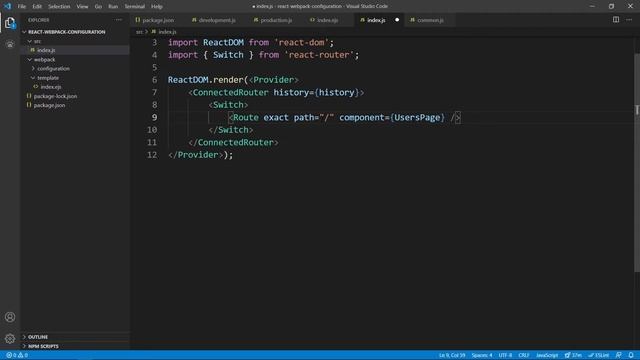Click the src breadcrumb
This screenshot has width=640, height=360.
(x=139, y=32)
